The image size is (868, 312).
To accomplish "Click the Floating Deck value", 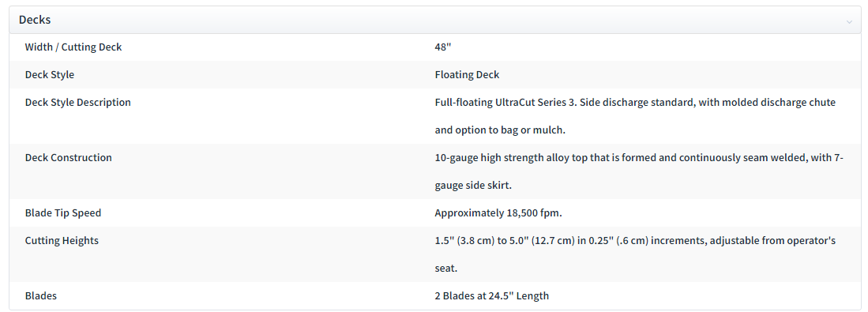I will [468, 75].
